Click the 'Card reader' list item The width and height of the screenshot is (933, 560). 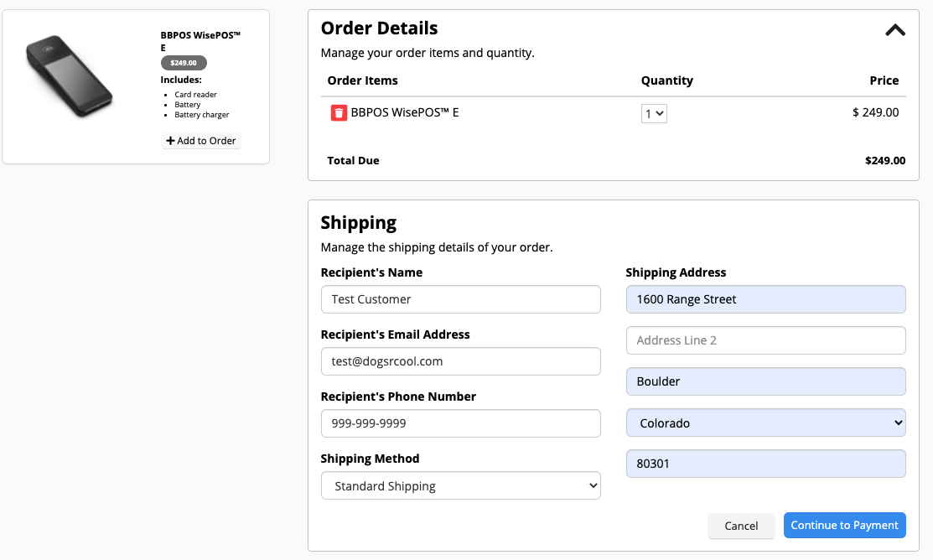tap(196, 95)
